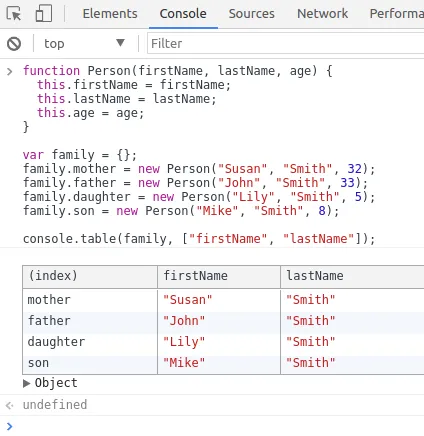Activate the inspect element picker icon
This screenshot has height=436, width=424.
click(13, 14)
